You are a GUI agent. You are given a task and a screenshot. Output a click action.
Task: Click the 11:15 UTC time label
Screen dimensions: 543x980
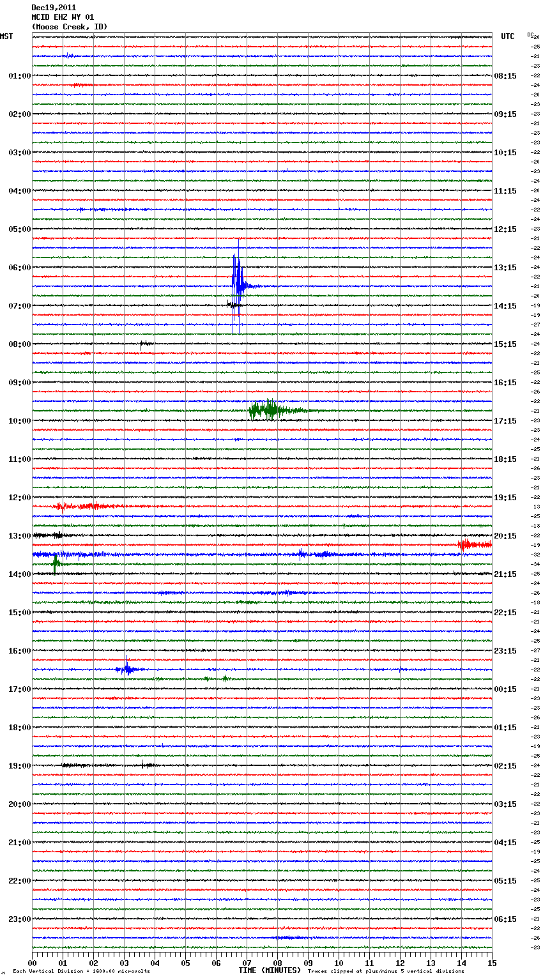(x=505, y=191)
